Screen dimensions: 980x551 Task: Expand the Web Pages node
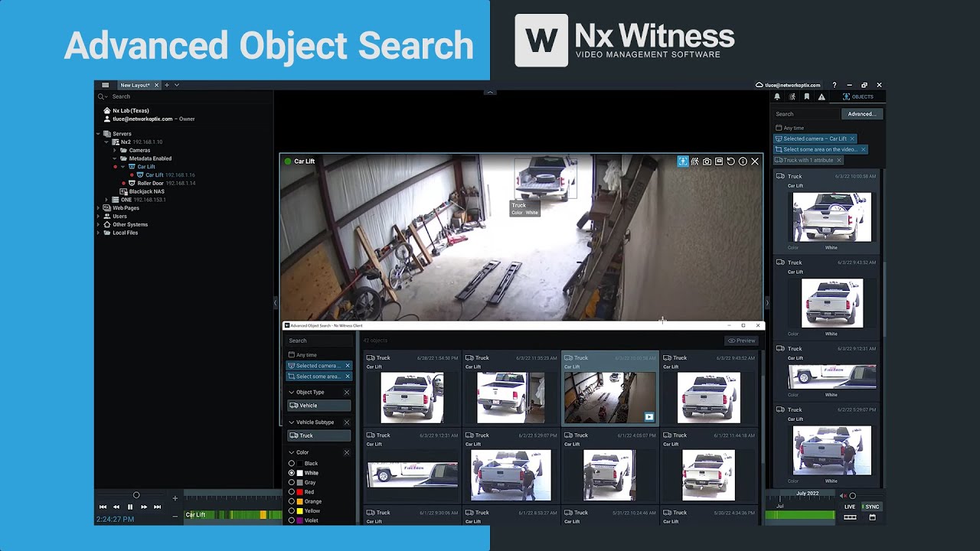point(99,208)
